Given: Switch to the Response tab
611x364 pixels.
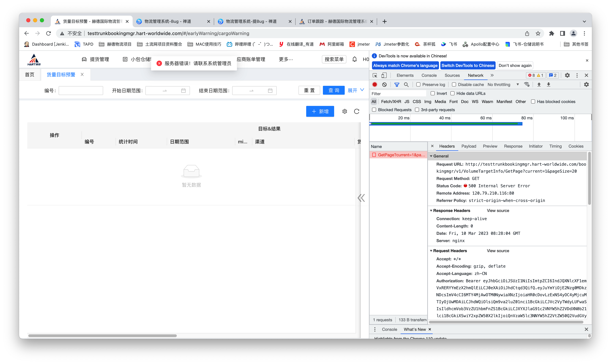Looking at the screenshot, I should [513, 146].
